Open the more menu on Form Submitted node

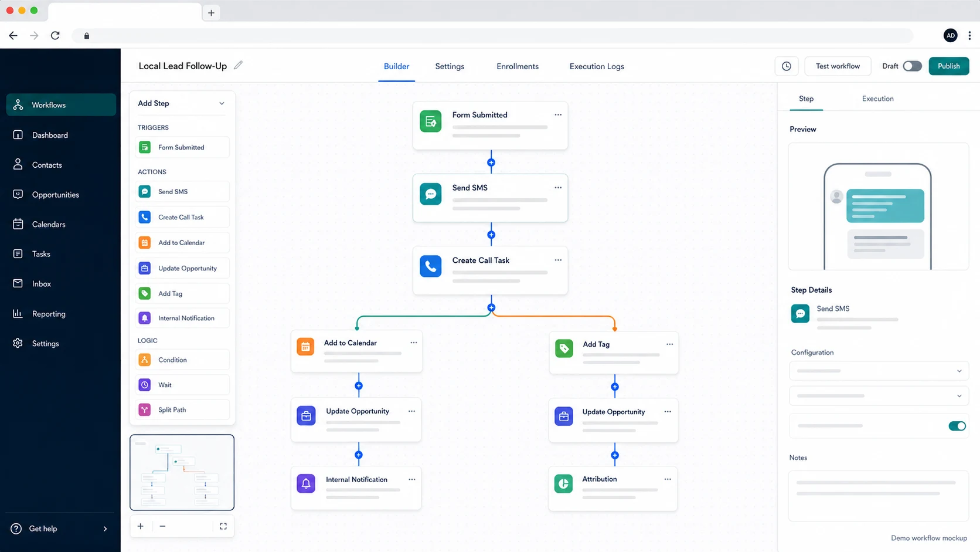click(558, 115)
